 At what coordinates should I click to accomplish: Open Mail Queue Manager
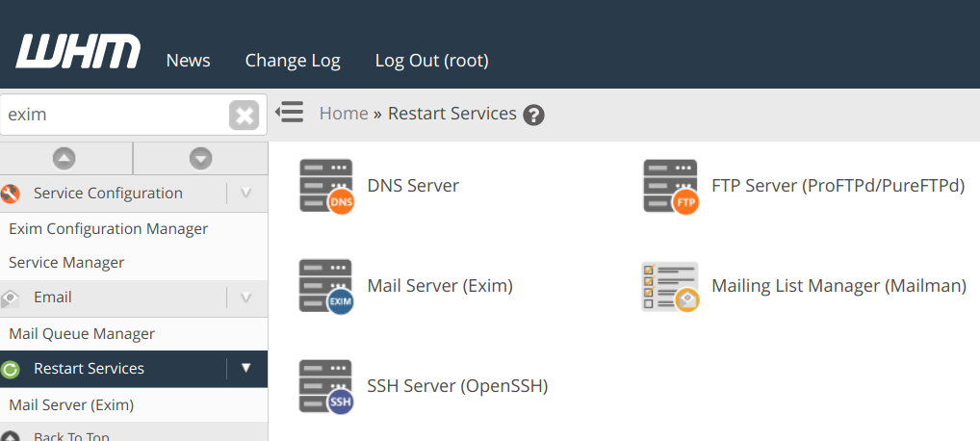click(x=82, y=334)
